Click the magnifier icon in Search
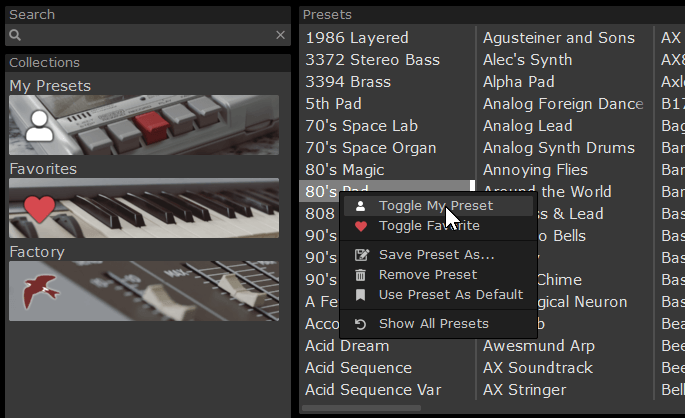Screen dimensions: 685x418 [15, 35]
